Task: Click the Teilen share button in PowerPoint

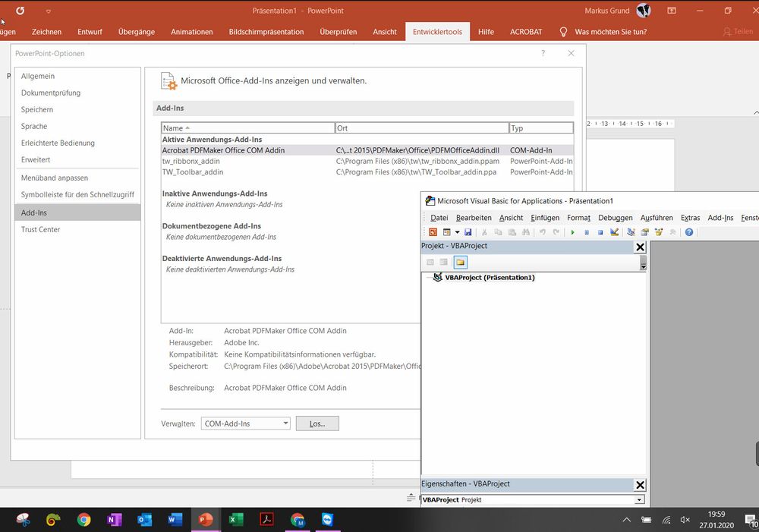Action: [x=739, y=31]
